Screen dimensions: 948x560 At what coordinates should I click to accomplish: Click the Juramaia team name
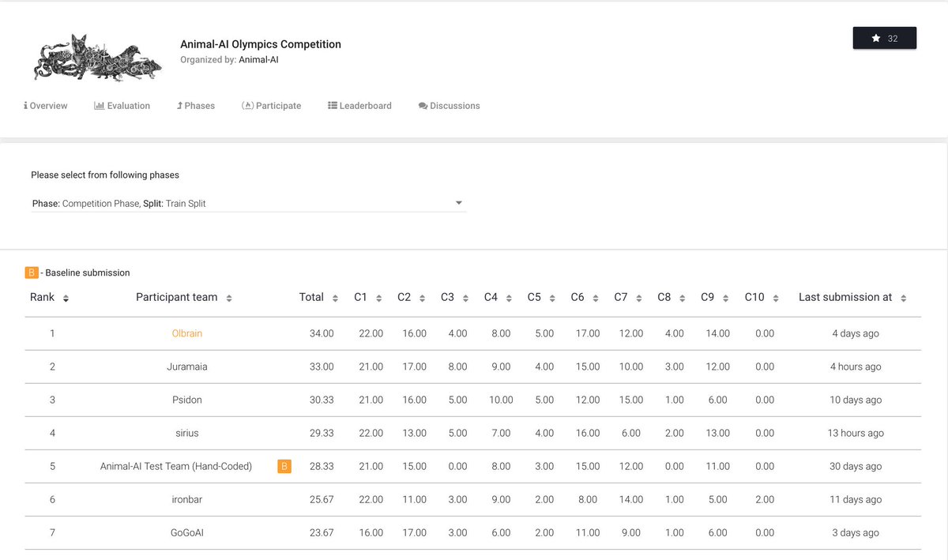coord(187,367)
